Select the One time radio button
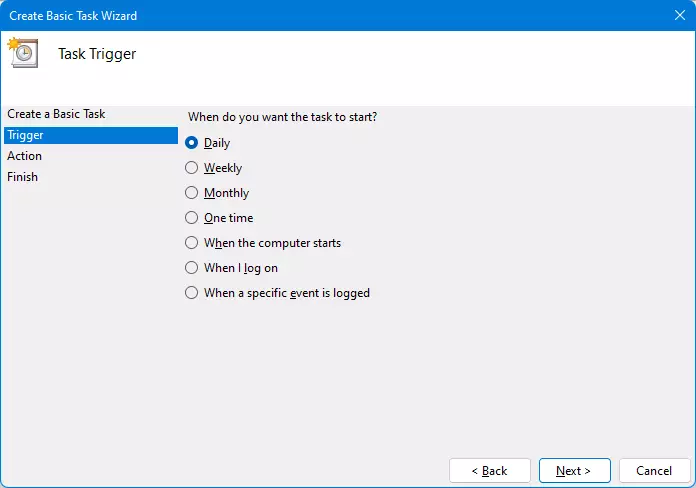This screenshot has width=696, height=488. [192, 218]
